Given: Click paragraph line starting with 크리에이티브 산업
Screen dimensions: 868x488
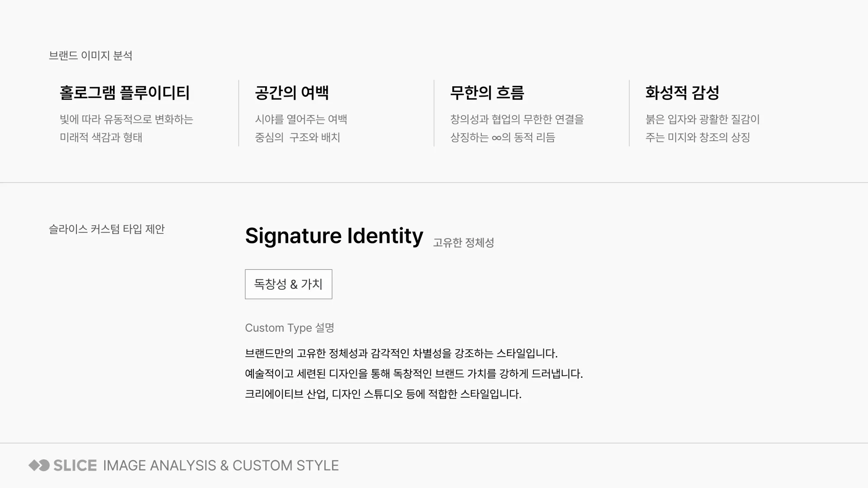Looking at the screenshot, I should click(x=383, y=394).
